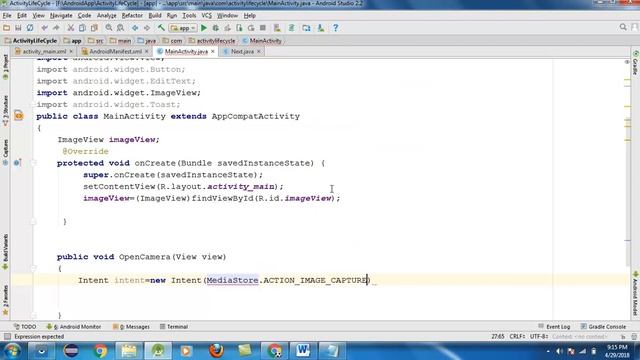Click the Undo arrow icon
Screen dimensions: 640x360
tap(44, 28)
